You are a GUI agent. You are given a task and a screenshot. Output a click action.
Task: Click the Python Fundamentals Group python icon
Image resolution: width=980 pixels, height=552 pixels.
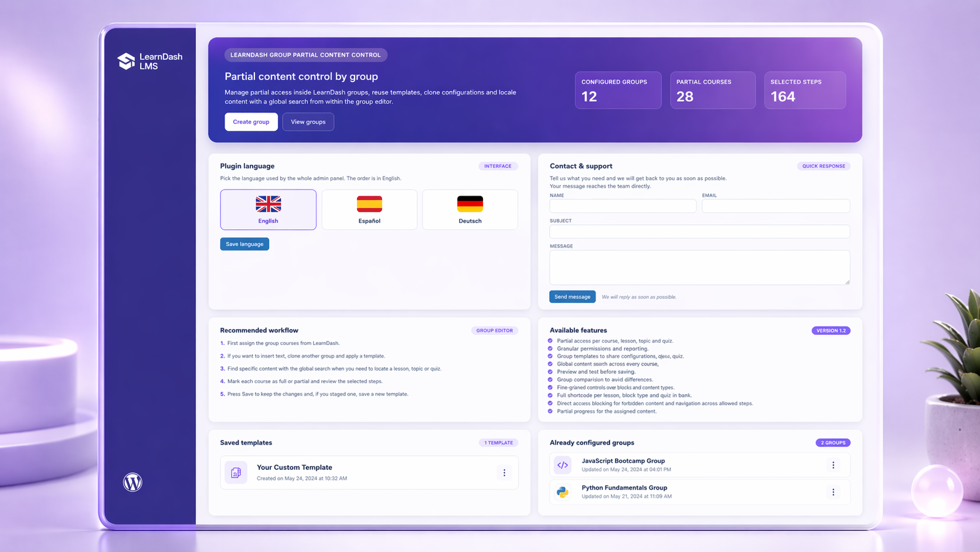click(563, 492)
